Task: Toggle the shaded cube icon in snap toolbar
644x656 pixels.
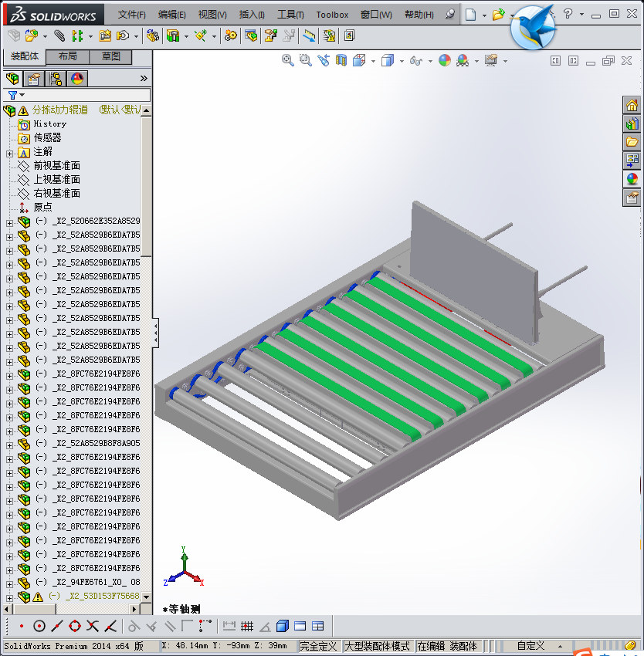Action: (x=283, y=627)
